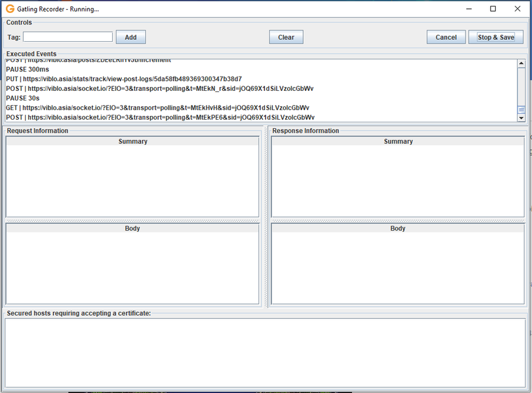
Task: Click the Gatling logo icon in title bar
Action: pos(10,9)
